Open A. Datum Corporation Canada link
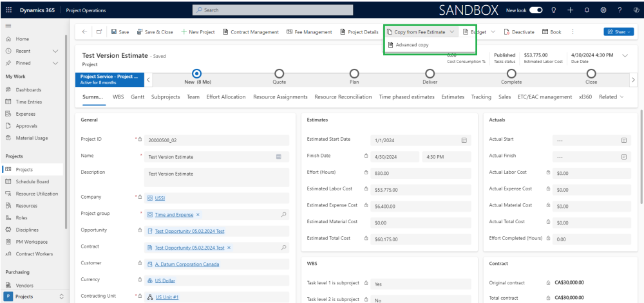Image resolution: width=644 pixels, height=303 pixels. (187, 264)
